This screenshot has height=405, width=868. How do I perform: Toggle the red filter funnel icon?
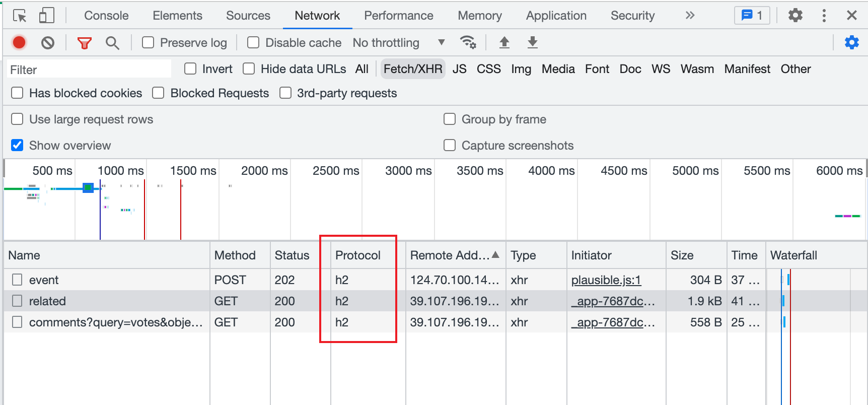[x=84, y=43]
